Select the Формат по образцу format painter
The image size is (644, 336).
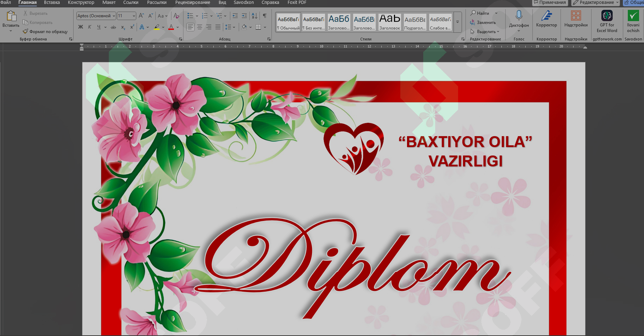coord(45,32)
